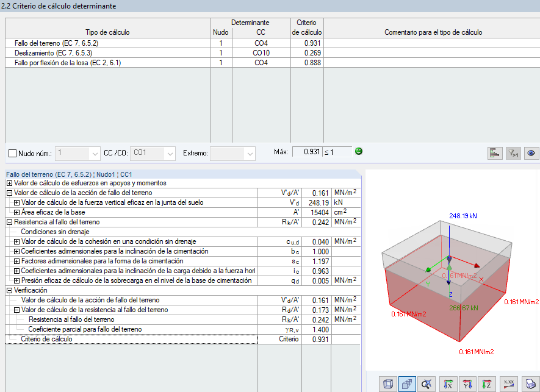
Task: Click the 15404 cm² area value
Action: pos(317,212)
